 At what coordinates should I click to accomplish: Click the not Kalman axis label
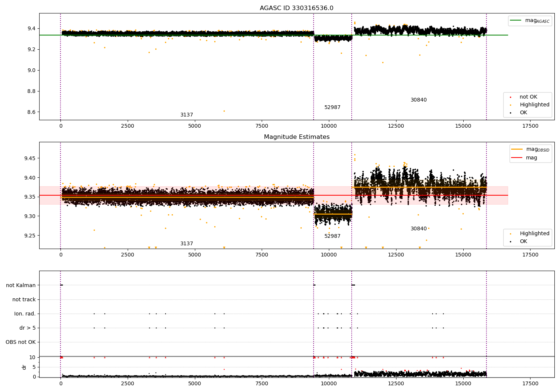[21, 285]
